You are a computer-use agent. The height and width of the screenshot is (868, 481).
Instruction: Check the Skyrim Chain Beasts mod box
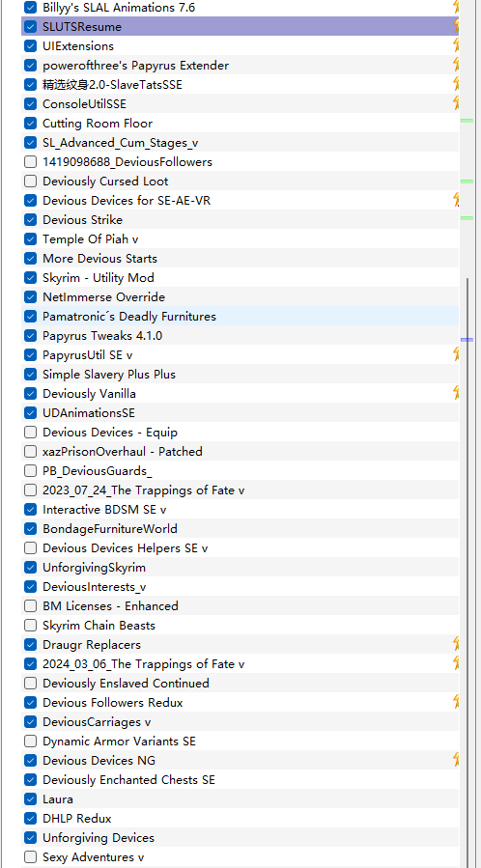pyautogui.click(x=31, y=625)
